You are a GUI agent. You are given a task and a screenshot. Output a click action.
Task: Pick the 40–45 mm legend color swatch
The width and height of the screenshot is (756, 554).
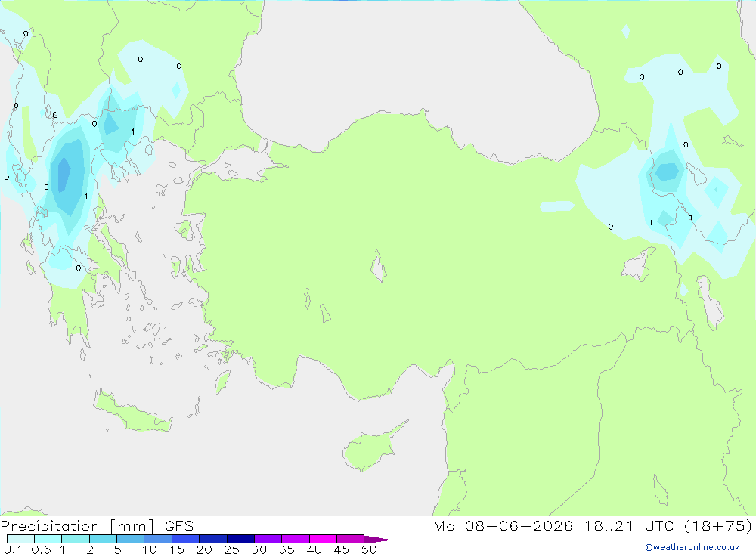tap(323, 539)
